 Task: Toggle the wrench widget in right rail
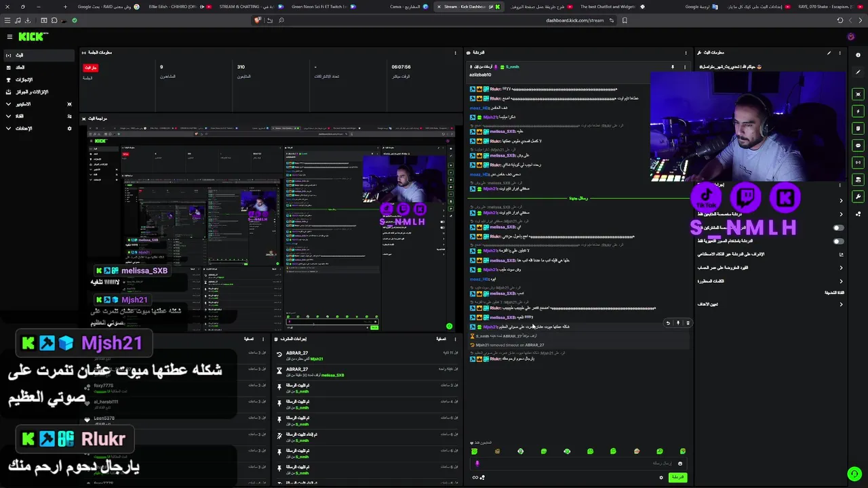pyautogui.click(x=858, y=197)
